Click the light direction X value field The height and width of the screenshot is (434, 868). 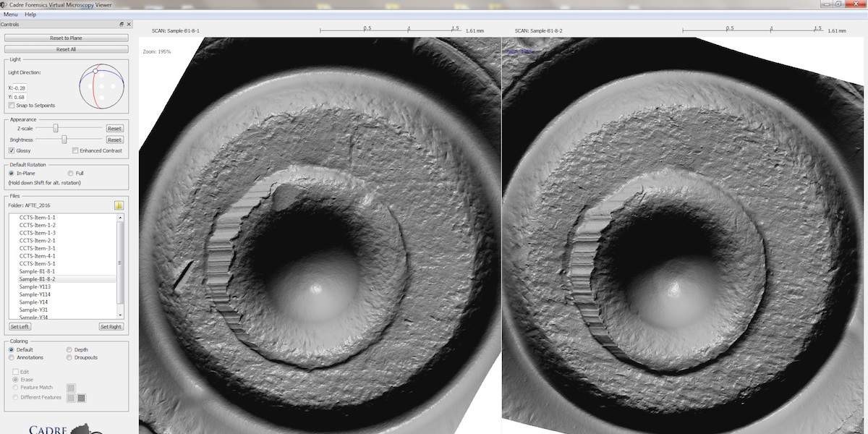(x=20, y=88)
